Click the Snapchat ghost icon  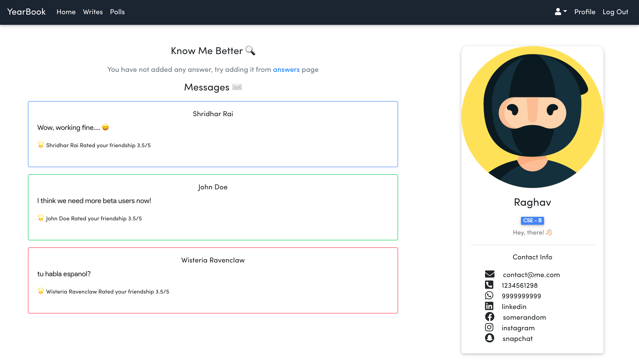[489, 338]
